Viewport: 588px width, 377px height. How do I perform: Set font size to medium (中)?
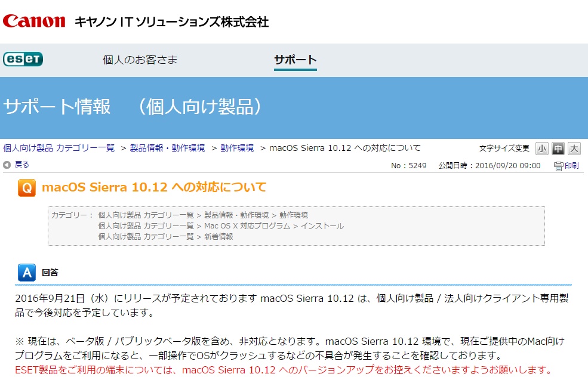click(558, 149)
